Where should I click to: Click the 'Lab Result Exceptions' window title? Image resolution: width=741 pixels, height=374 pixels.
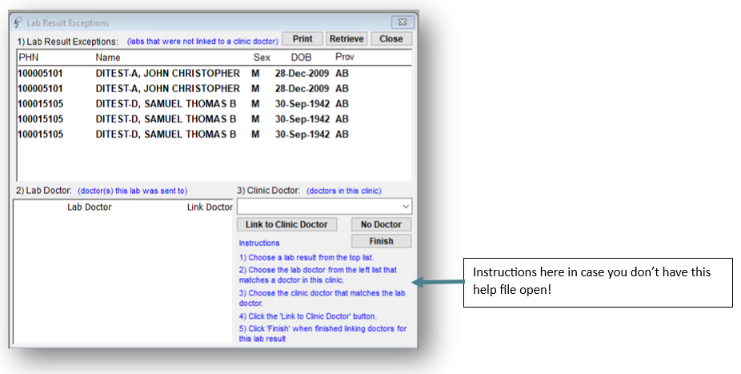[x=68, y=23]
